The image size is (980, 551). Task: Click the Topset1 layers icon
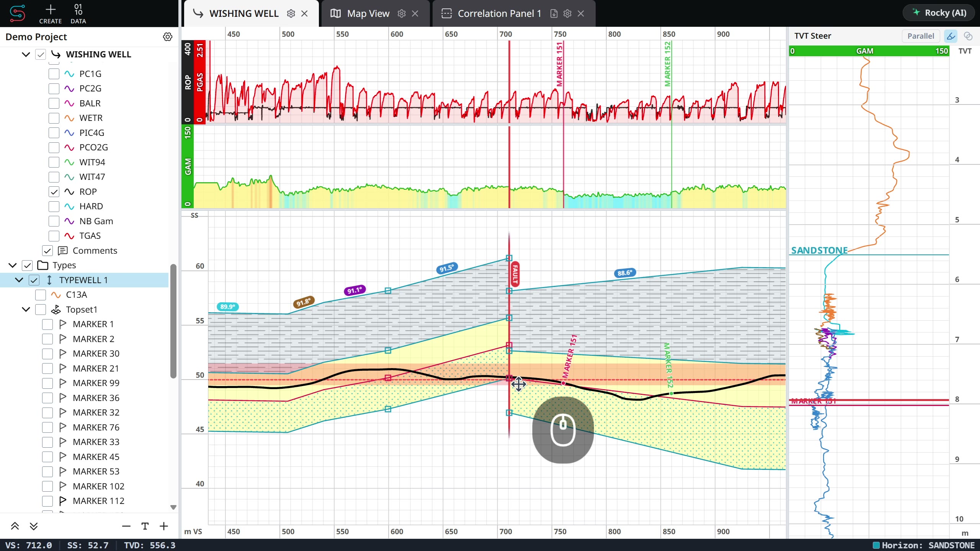(56, 310)
